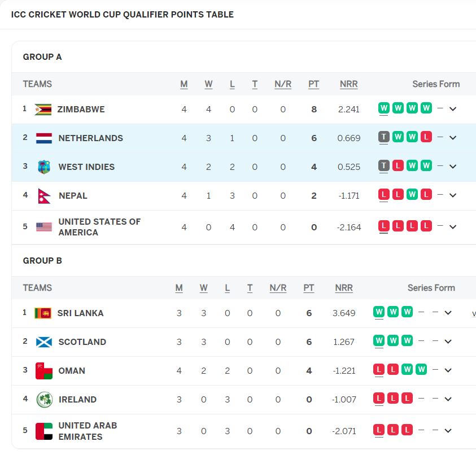This screenshot has width=476, height=459.
Task: Expand Sri Lanka's series form chevron
Action: pyautogui.click(x=448, y=313)
